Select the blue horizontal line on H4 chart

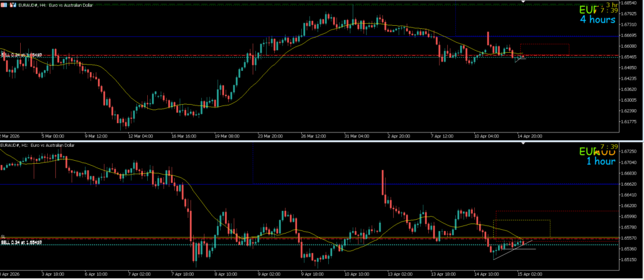189,36
